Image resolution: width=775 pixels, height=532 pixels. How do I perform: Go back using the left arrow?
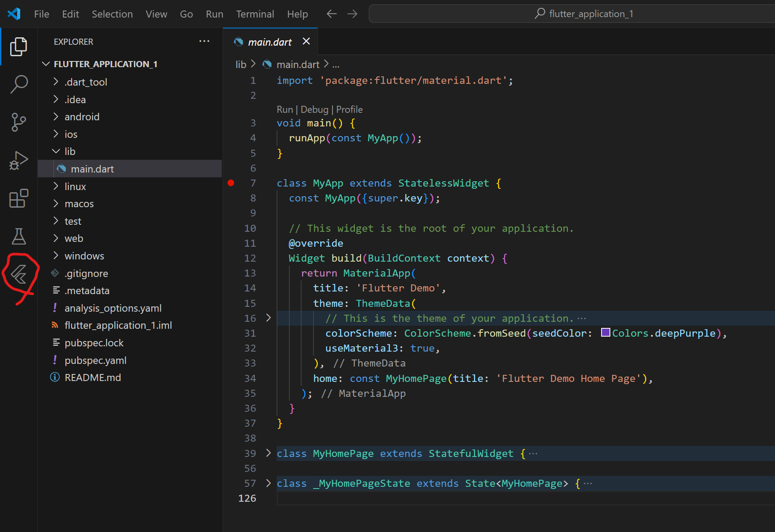coord(332,14)
